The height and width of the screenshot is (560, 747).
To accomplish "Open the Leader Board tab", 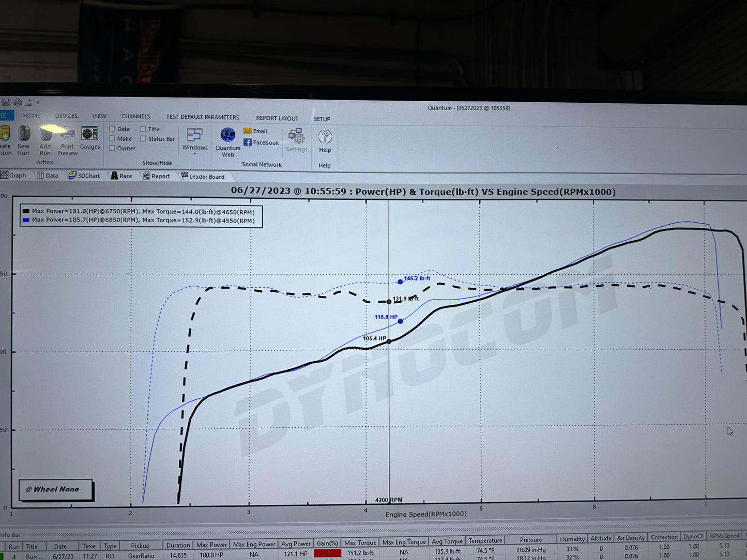I will [203, 176].
